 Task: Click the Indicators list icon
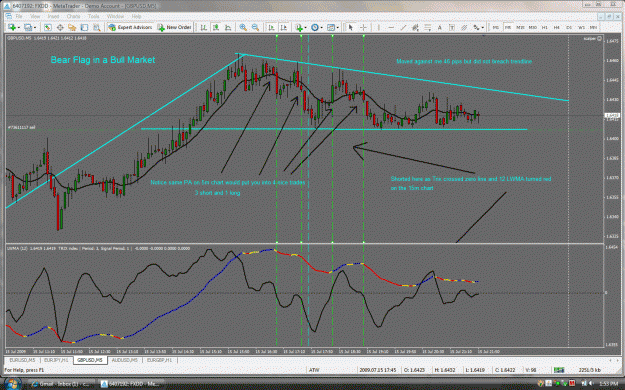299,27
